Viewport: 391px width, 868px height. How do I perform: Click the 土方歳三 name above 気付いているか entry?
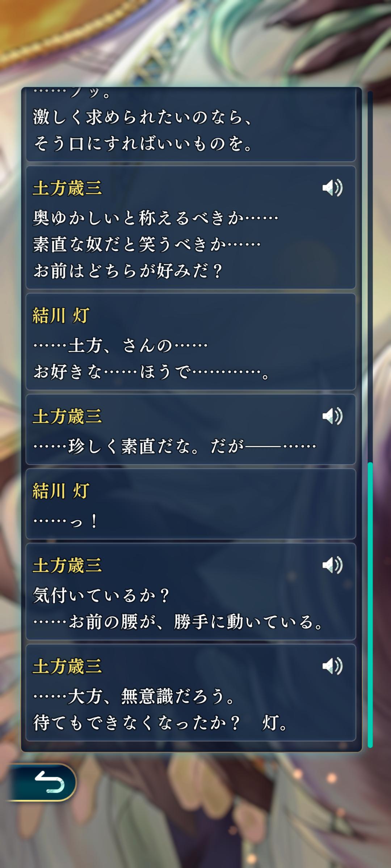click(x=67, y=565)
